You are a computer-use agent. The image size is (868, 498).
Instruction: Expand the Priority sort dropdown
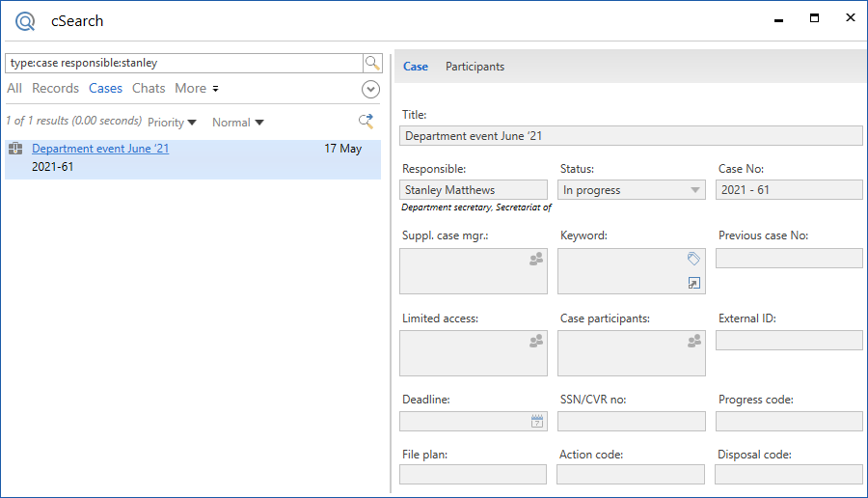pos(172,123)
